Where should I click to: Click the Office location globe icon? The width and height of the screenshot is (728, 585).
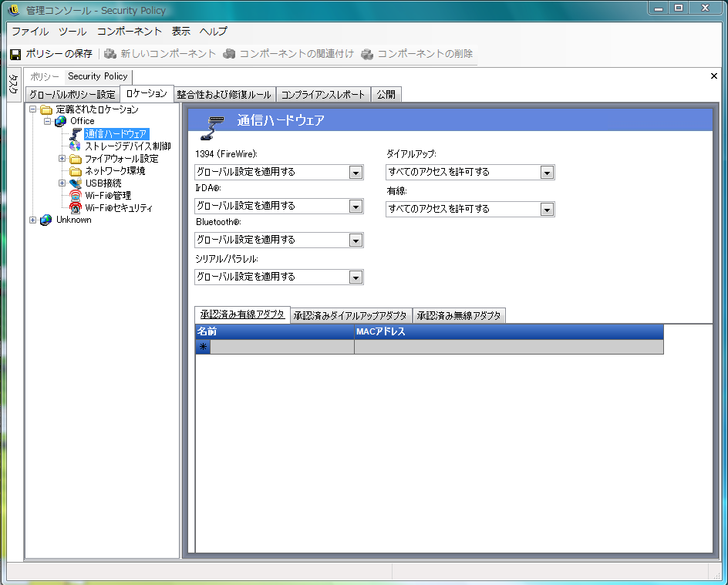coord(60,121)
